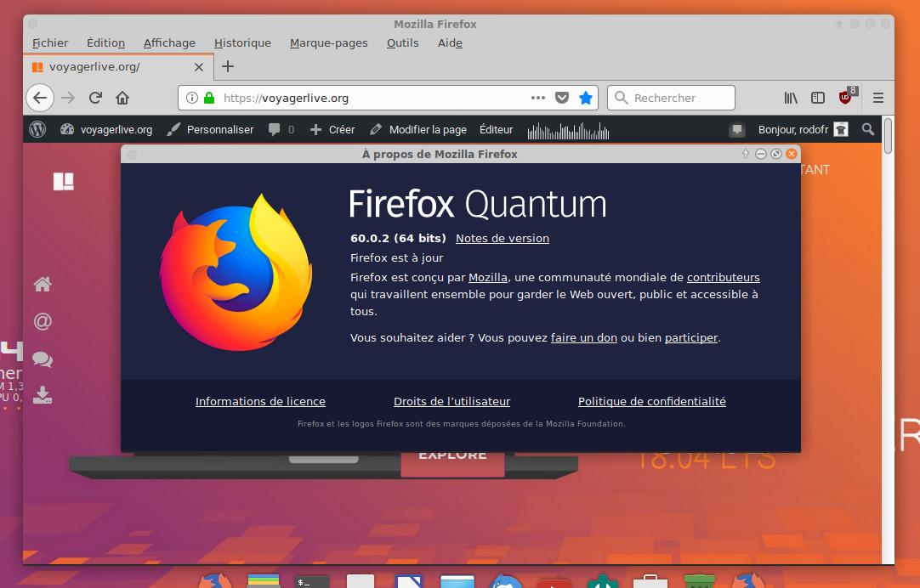Open the comments bubble in admin bar

pos(281,129)
